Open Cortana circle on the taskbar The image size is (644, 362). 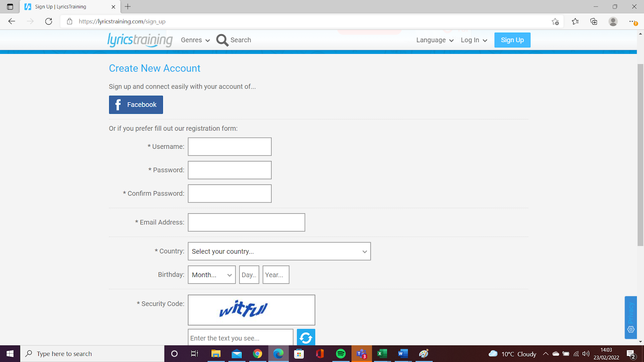[174, 354]
